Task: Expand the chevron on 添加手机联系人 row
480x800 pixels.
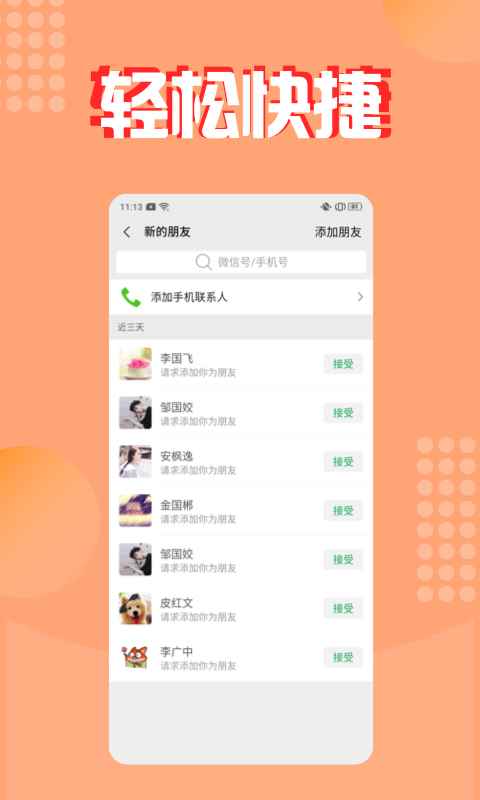Action: coord(360,297)
